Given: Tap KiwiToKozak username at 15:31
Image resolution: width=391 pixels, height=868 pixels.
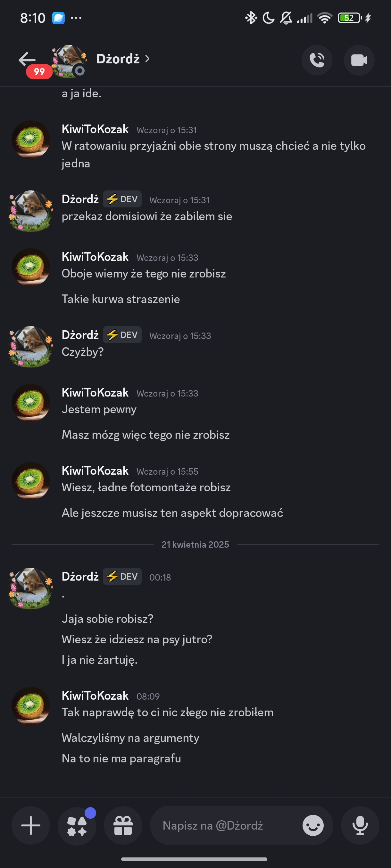Looking at the screenshot, I should pyautogui.click(x=95, y=129).
